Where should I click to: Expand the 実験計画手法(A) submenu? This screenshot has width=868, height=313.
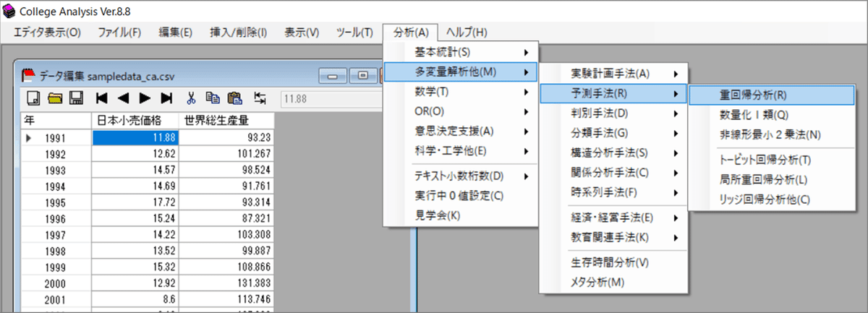613,74
